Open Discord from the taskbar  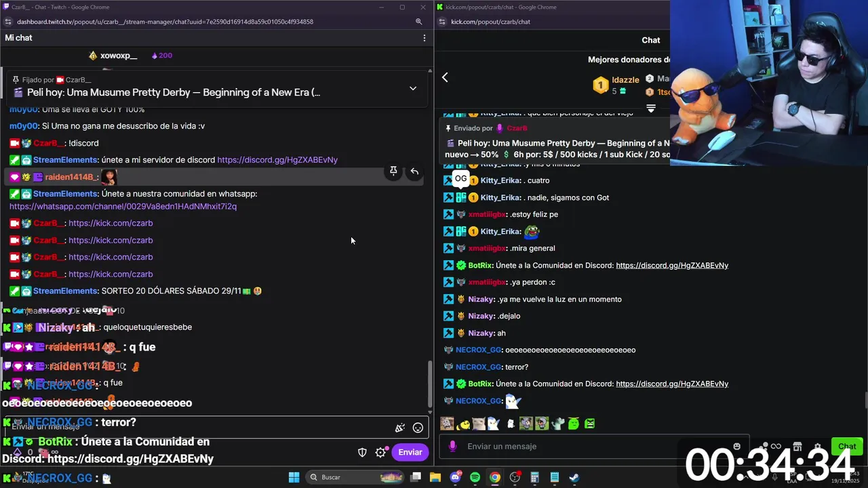(x=455, y=477)
